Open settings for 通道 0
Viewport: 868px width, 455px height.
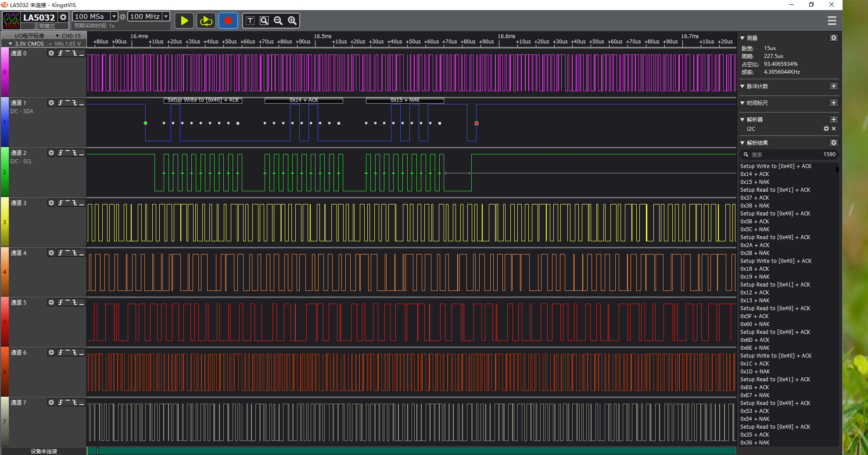(x=51, y=53)
